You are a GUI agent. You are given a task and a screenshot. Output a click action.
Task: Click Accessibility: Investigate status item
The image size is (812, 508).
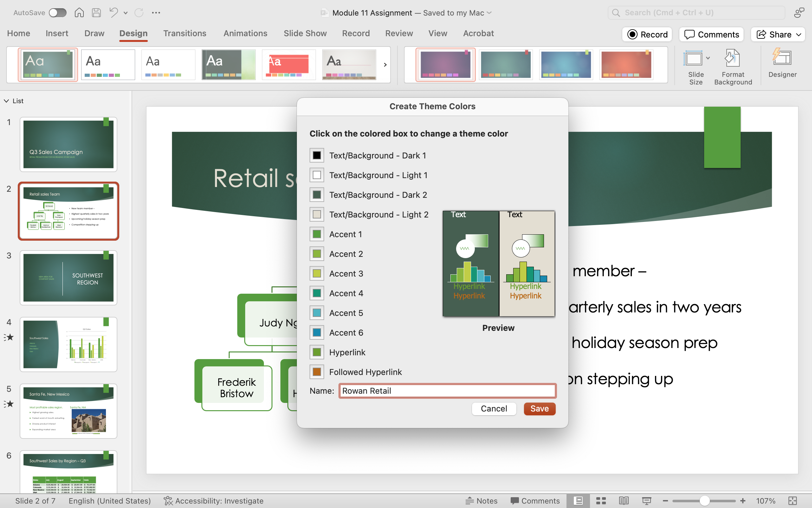213,501
